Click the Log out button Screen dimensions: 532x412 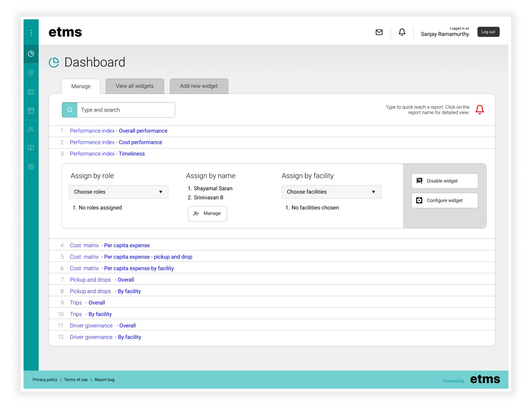tap(488, 32)
